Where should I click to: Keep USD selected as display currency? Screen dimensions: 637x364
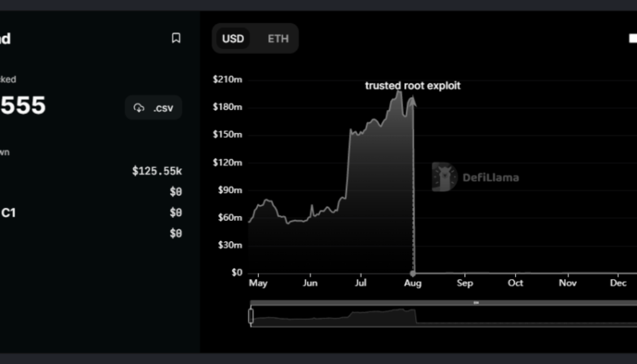click(233, 38)
